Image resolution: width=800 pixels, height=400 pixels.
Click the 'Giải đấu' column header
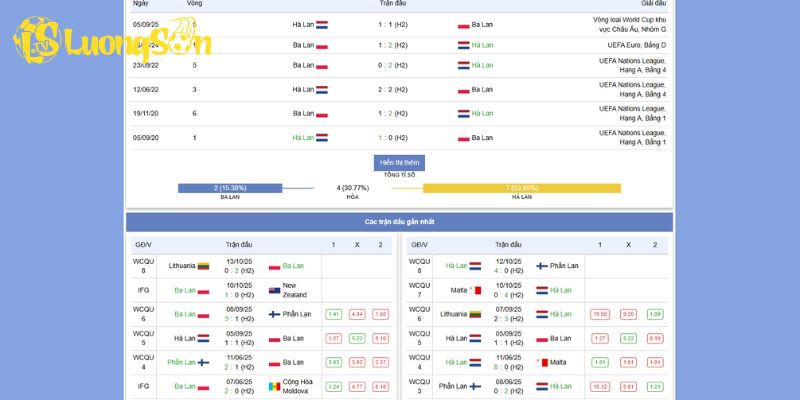click(654, 4)
